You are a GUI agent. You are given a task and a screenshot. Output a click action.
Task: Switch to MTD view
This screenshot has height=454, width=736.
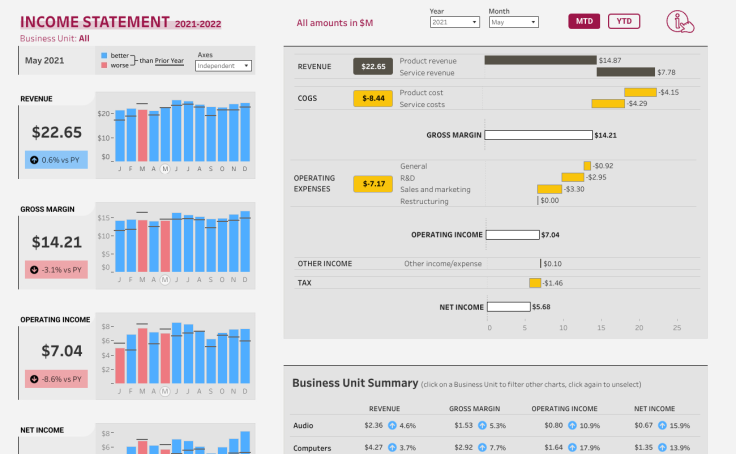pos(583,21)
